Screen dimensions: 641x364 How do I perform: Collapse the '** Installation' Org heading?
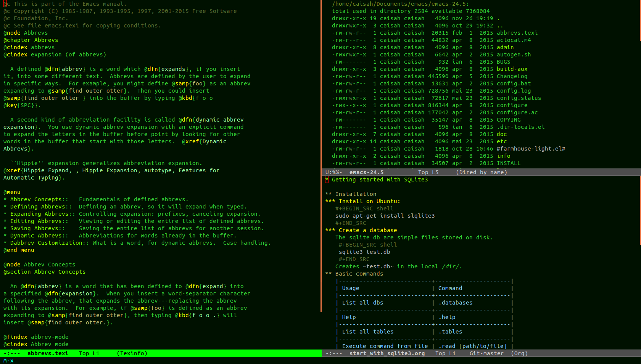351,194
